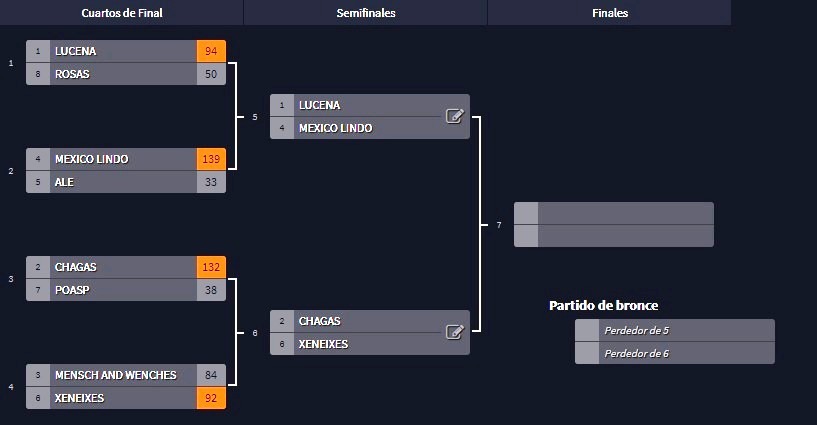817x425 pixels.
Task: Click MENSCH AND WENCHES team entry
Action: click(122, 375)
